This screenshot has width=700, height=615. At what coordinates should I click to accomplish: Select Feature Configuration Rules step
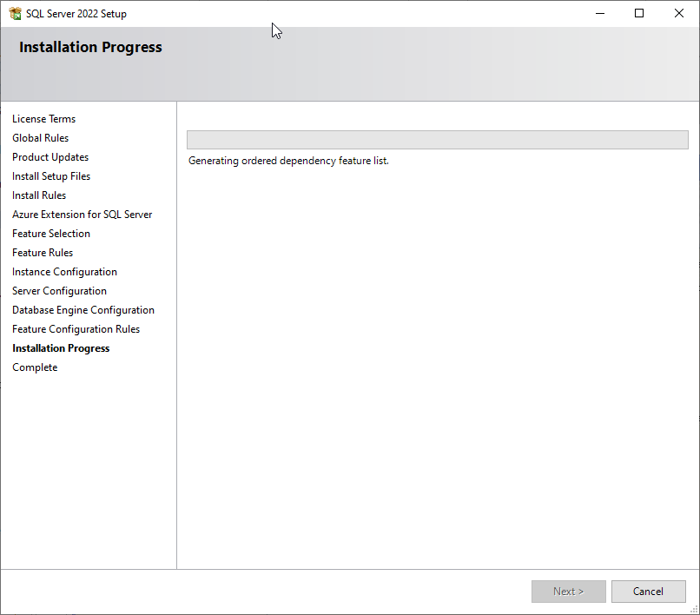[x=76, y=329]
